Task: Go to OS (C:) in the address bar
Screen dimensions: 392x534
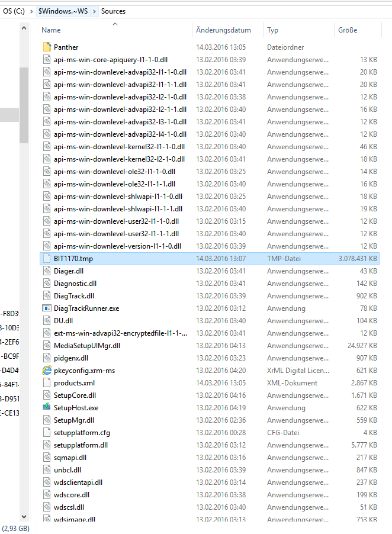Action: click(14, 11)
